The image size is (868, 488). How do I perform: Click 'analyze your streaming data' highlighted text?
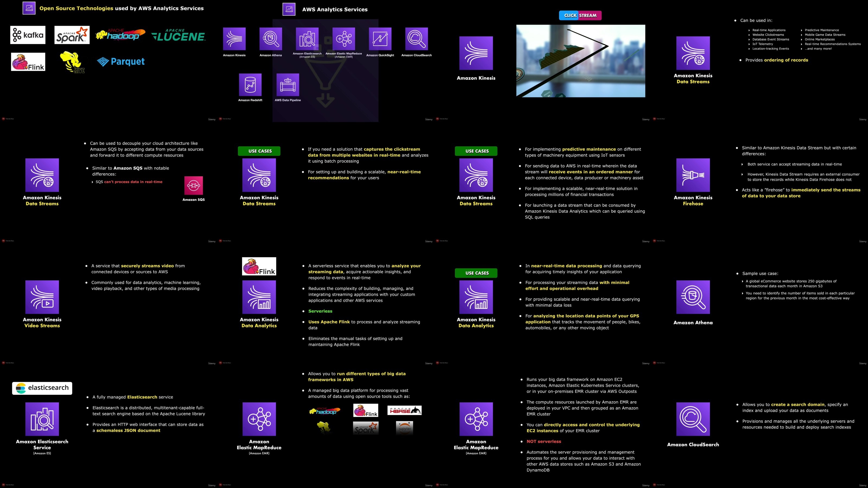click(365, 269)
